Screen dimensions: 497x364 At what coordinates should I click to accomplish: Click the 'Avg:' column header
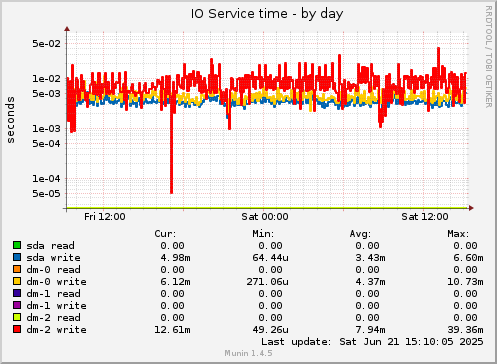coord(360,234)
